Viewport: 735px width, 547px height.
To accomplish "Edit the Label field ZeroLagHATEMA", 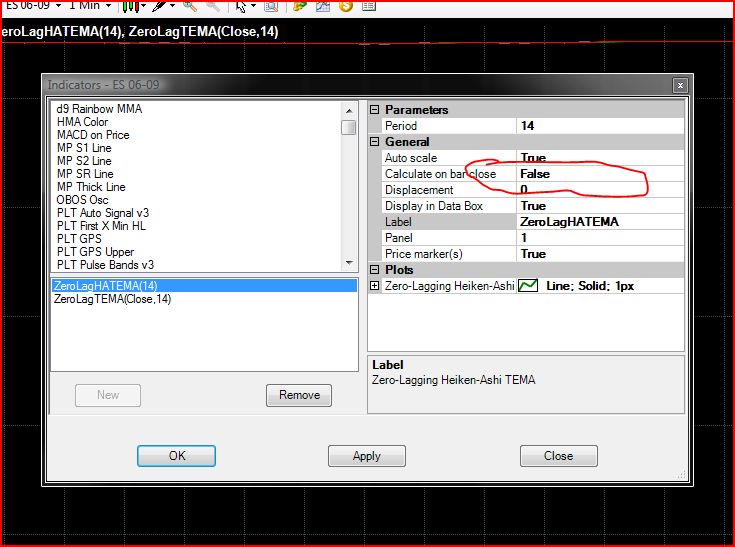I will [x=600, y=222].
